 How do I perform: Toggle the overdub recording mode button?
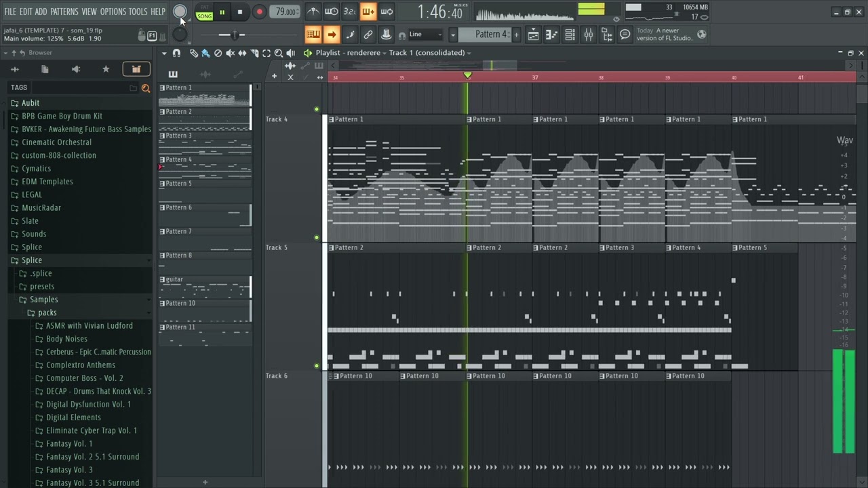(368, 12)
